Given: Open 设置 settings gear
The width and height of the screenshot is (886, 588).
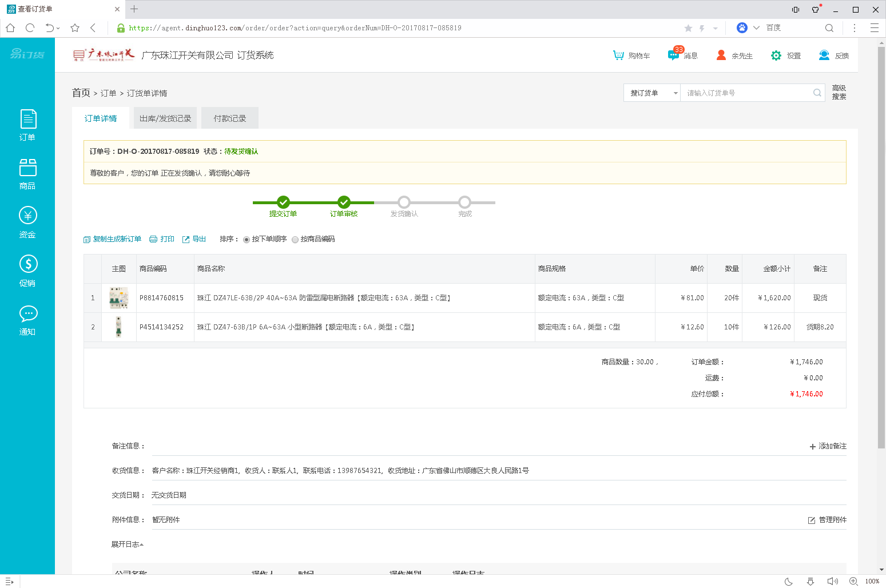Looking at the screenshot, I should click(785, 55).
